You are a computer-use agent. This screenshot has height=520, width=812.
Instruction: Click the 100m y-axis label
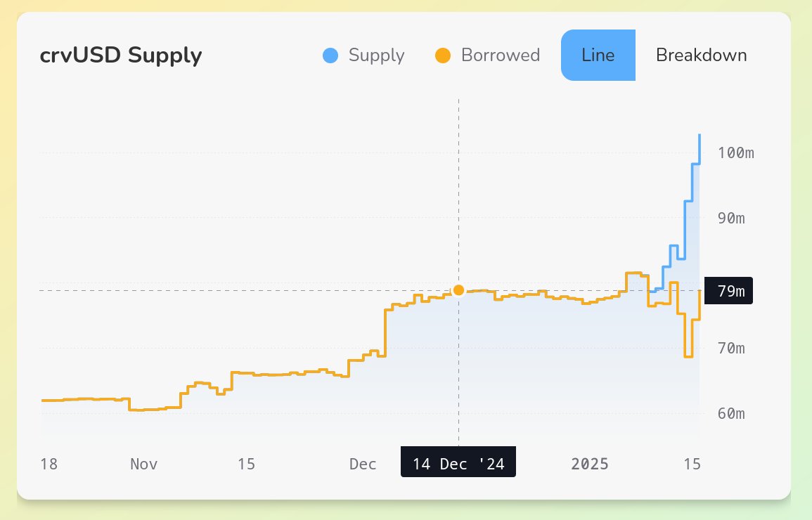tap(735, 153)
